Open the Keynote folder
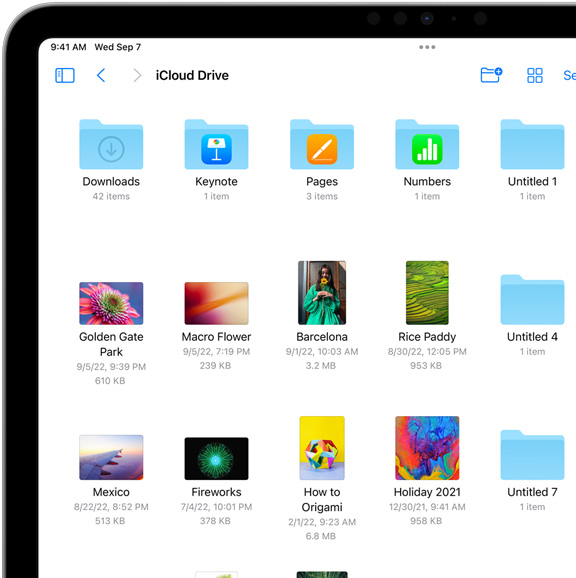This screenshot has width=576, height=578. coord(216,144)
